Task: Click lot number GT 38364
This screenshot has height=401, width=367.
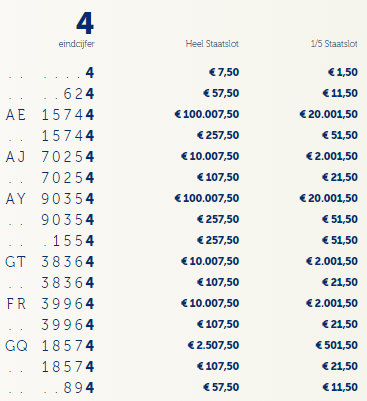Action: coord(50,262)
